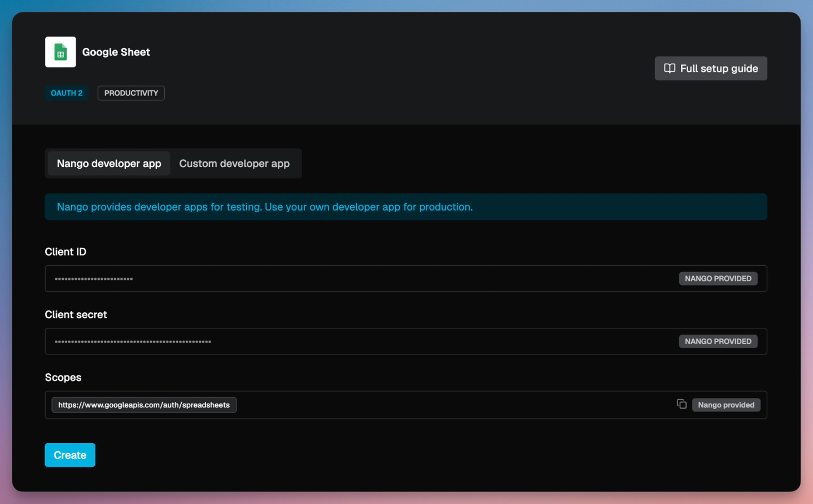Screen dimensions: 813x504
Task: Copy scopes with the copy icon
Action: coord(681,404)
